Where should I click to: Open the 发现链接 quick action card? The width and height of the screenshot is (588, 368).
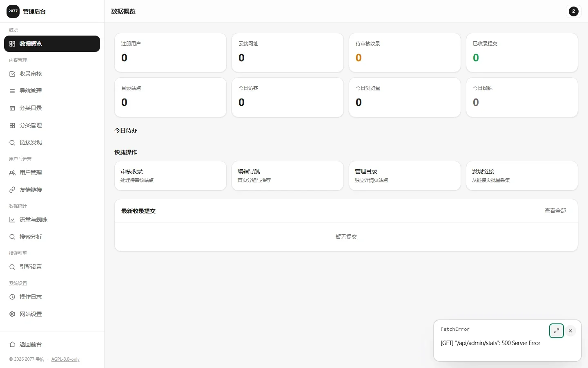[522, 176]
